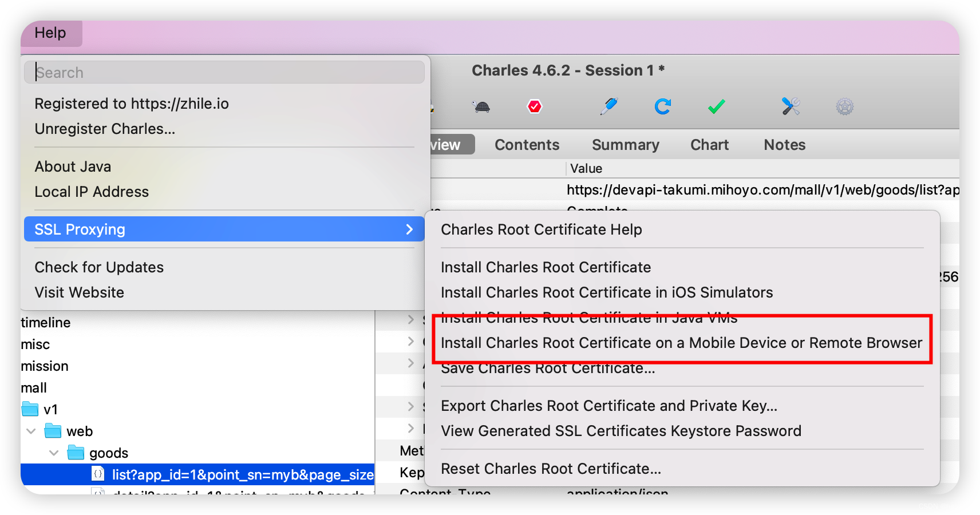Switch to the Contents tab
980x515 pixels.
527,145
